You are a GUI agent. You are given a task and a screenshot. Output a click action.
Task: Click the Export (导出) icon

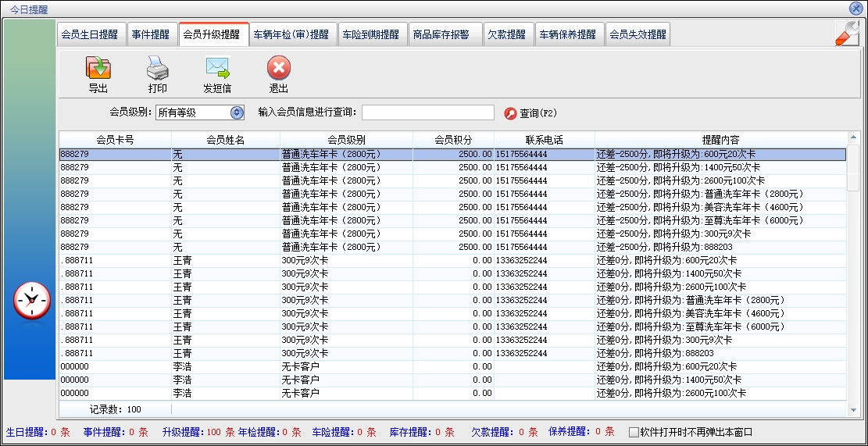98,69
